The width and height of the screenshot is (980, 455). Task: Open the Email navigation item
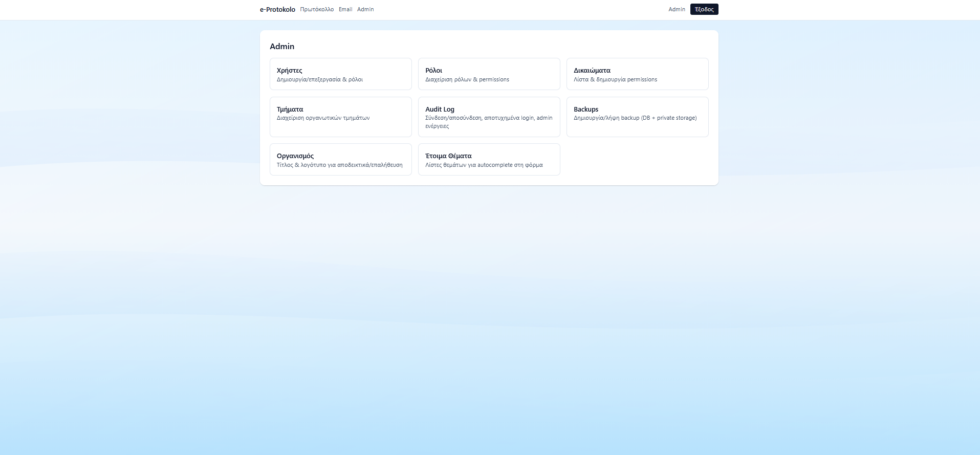point(345,9)
